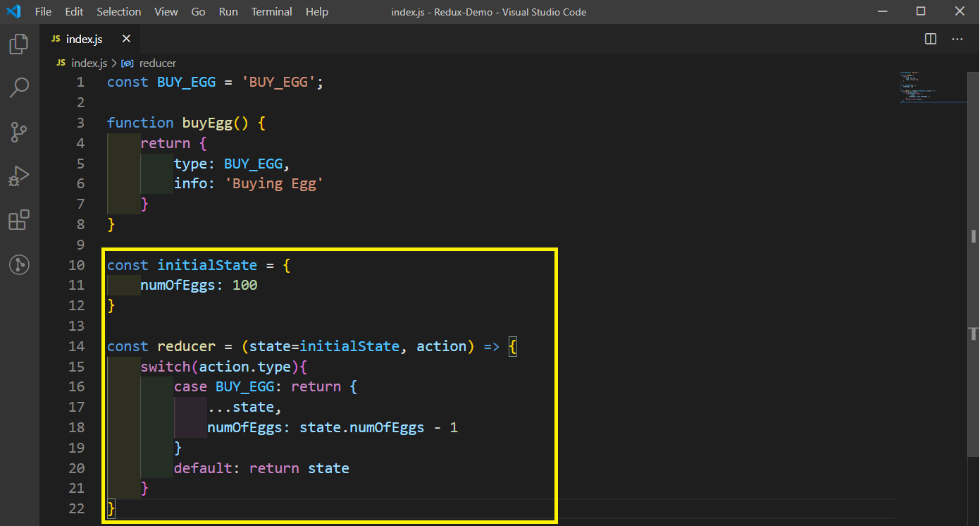
Task: Open the File menu
Action: click(43, 11)
